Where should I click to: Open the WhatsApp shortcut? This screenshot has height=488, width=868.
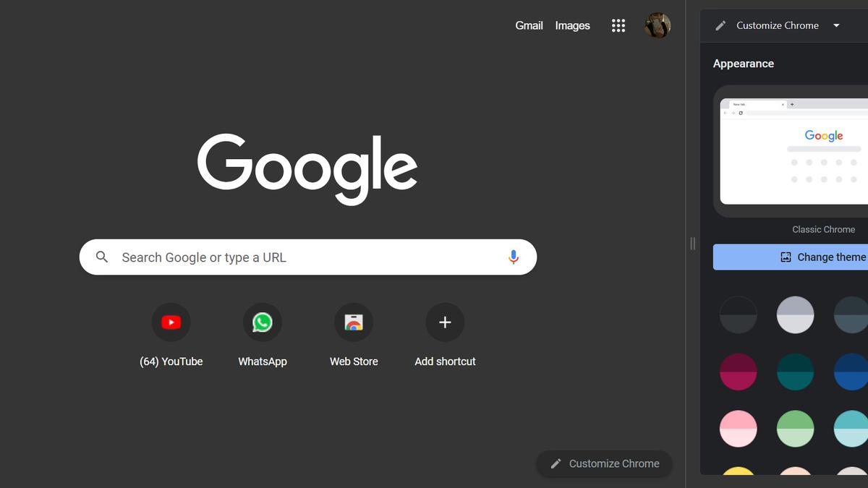point(263,322)
